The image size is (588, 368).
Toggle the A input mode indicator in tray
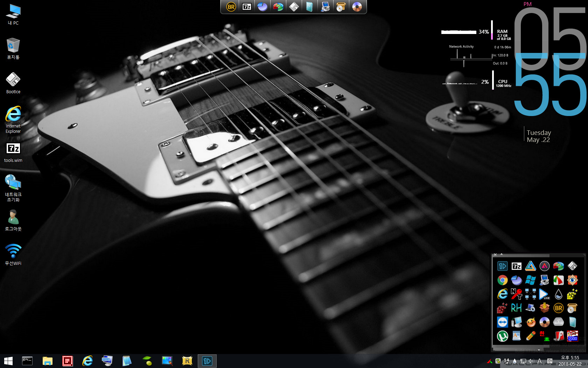[540, 361]
